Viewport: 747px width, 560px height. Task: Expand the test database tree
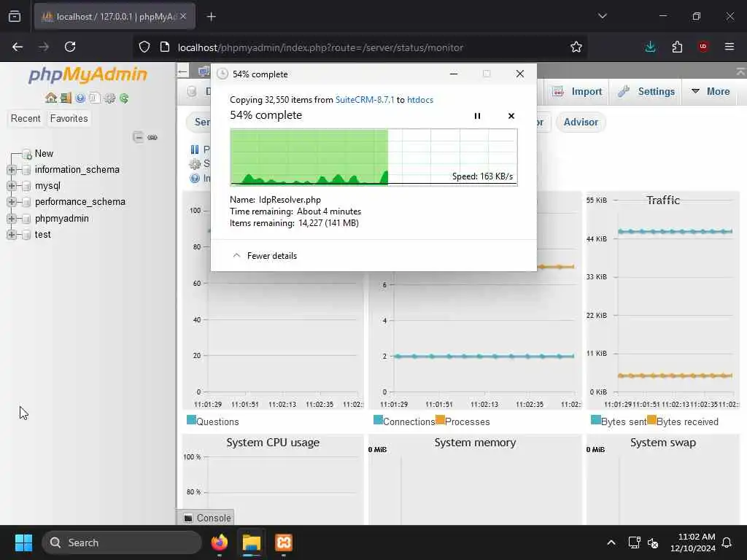[x=12, y=235]
